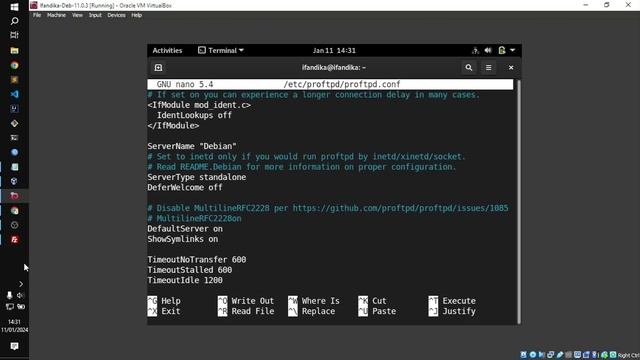The height and width of the screenshot is (360, 640).
Task: Click the TimeoutNoTransfer 600 line
Action: click(x=197, y=260)
